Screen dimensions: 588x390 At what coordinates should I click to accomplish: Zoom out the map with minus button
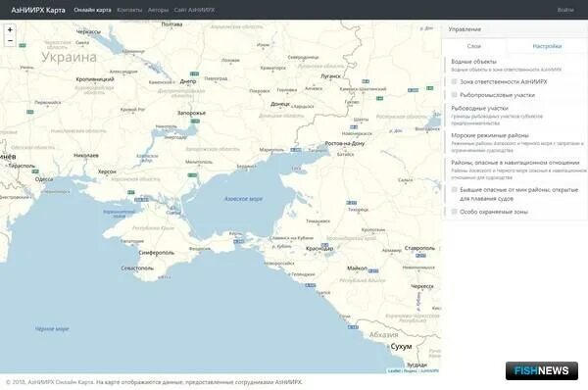point(10,40)
